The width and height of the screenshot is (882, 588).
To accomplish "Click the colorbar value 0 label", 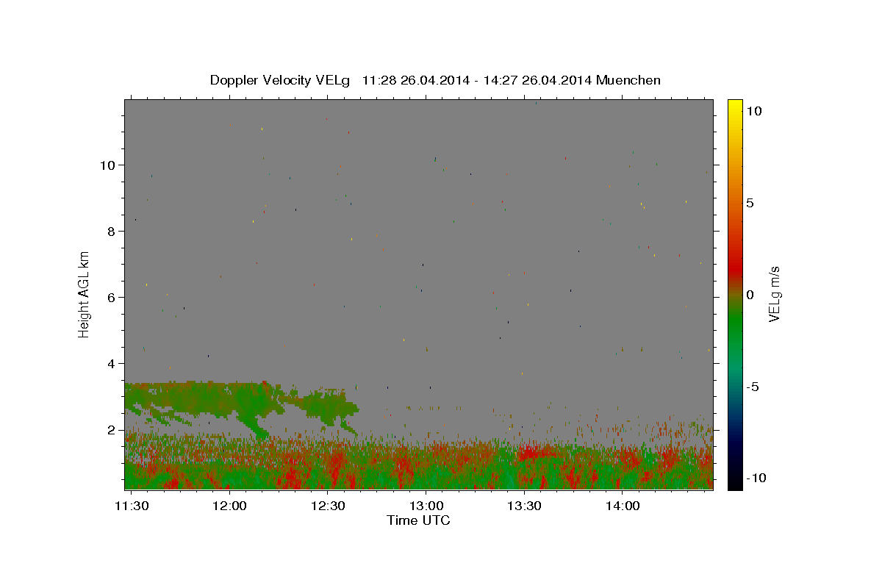I will click(x=750, y=295).
